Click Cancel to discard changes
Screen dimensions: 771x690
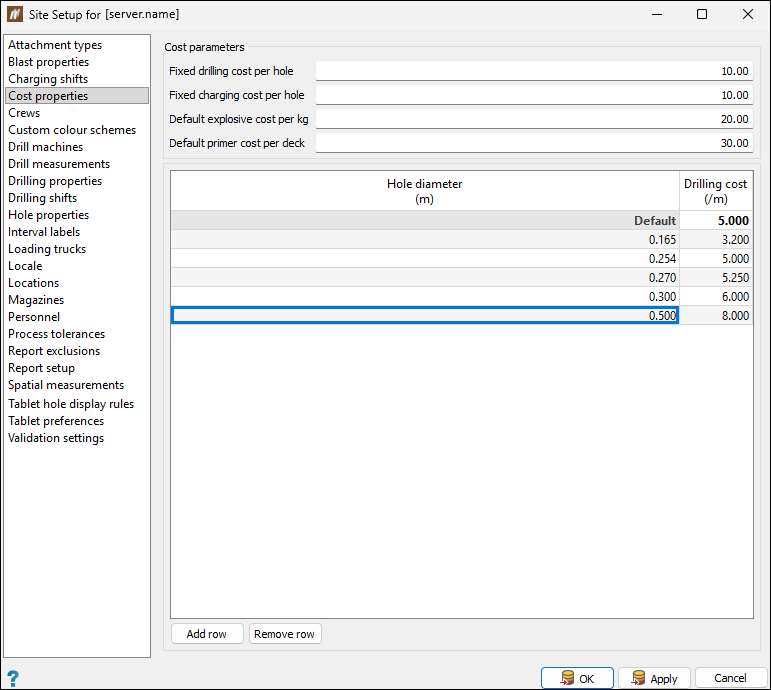[731, 679]
